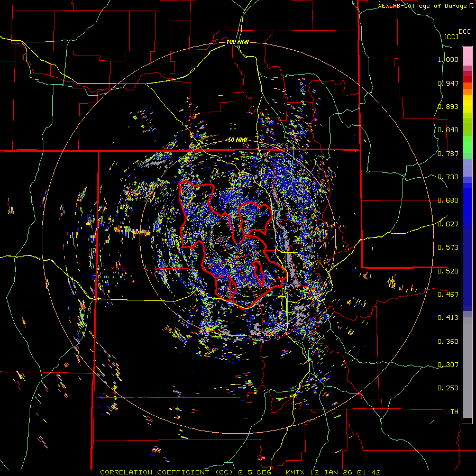This screenshot has width=476, height=476.
Task: Click the 50 NMI range ring label
Action: coord(237,140)
